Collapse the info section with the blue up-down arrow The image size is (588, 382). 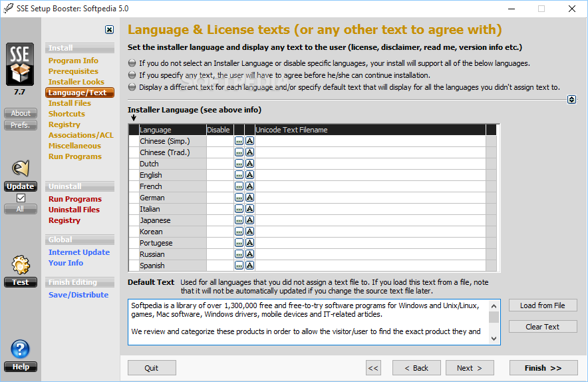tap(571, 99)
